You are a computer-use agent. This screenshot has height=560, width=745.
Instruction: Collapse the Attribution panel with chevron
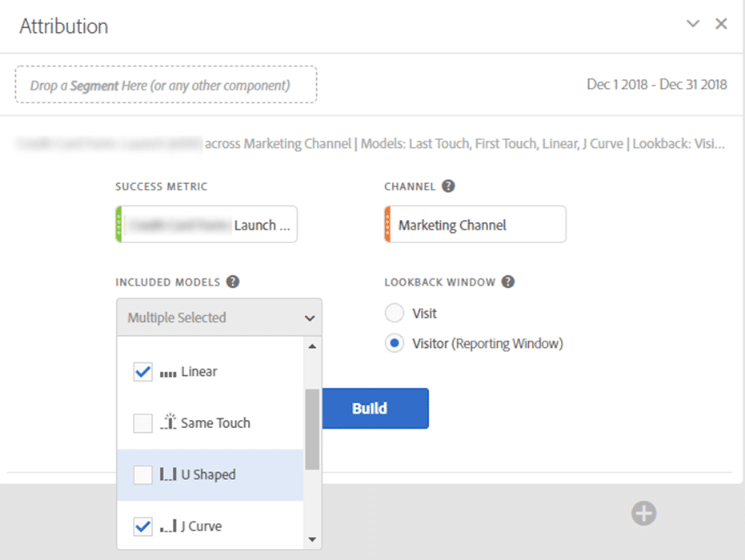coord(693,24)
